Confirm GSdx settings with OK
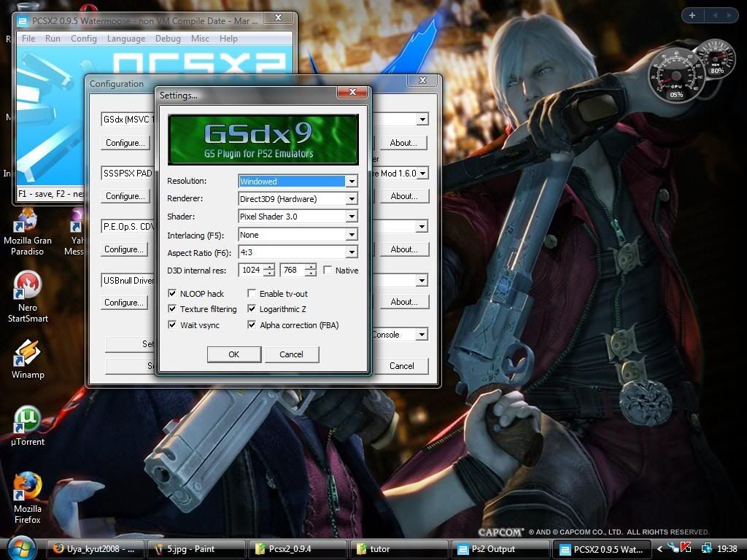This screenshot has width=747, height=560. [x=234, y=354]
